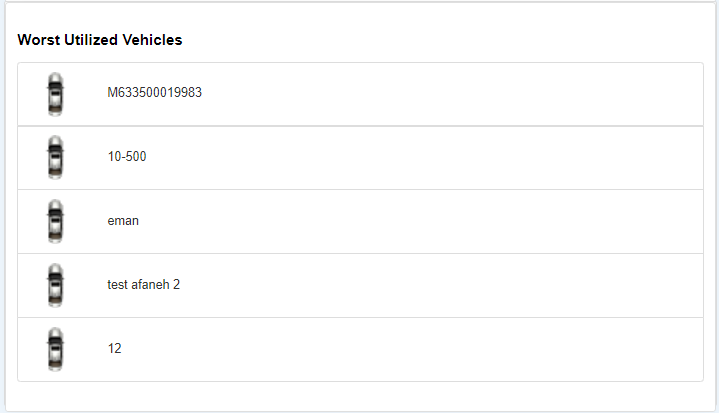Open the test afaneh 2 label
This screenshot has width=719, height=413.
tap(144, 285)
